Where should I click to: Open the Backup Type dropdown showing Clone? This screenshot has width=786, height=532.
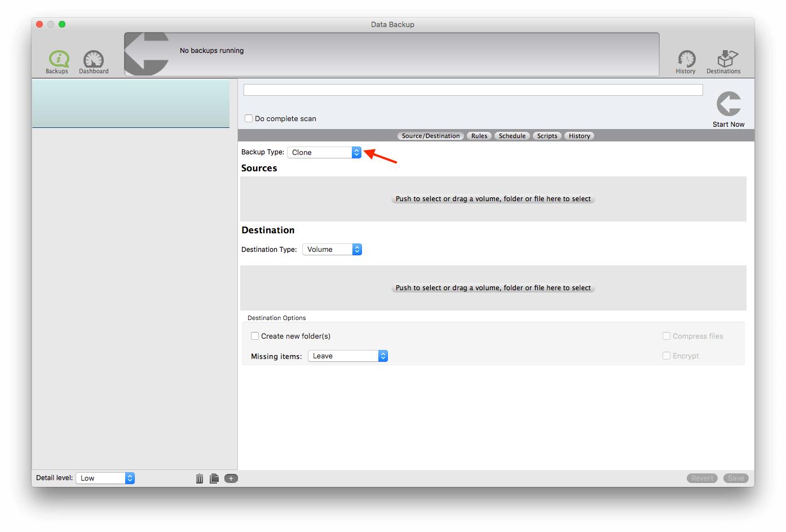324,152
